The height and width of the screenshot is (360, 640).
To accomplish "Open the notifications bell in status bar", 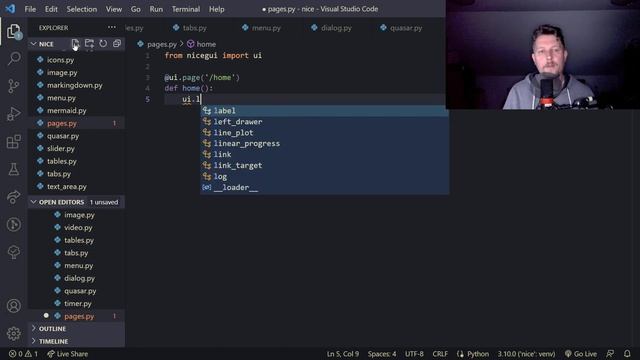I will (x=627, y=354).
